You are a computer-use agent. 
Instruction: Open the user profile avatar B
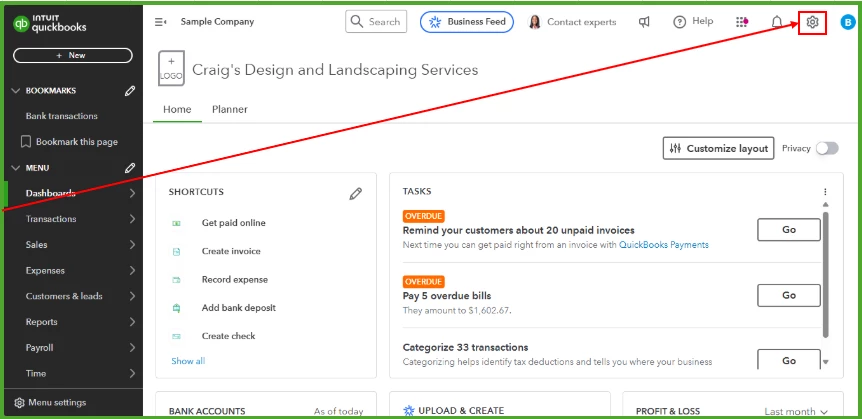848,22
